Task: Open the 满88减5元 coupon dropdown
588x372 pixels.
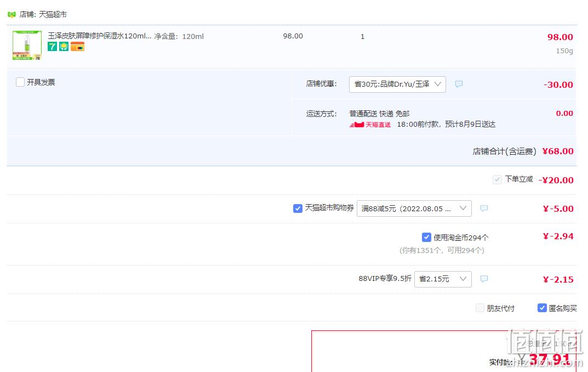Action: point(414,208)
